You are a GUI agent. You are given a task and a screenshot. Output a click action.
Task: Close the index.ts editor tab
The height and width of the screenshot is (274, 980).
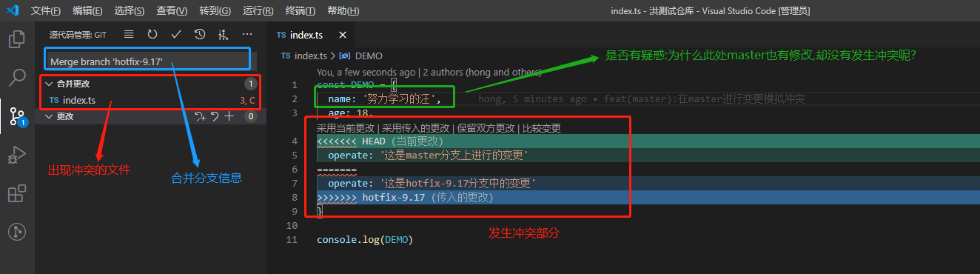(342, 35)
